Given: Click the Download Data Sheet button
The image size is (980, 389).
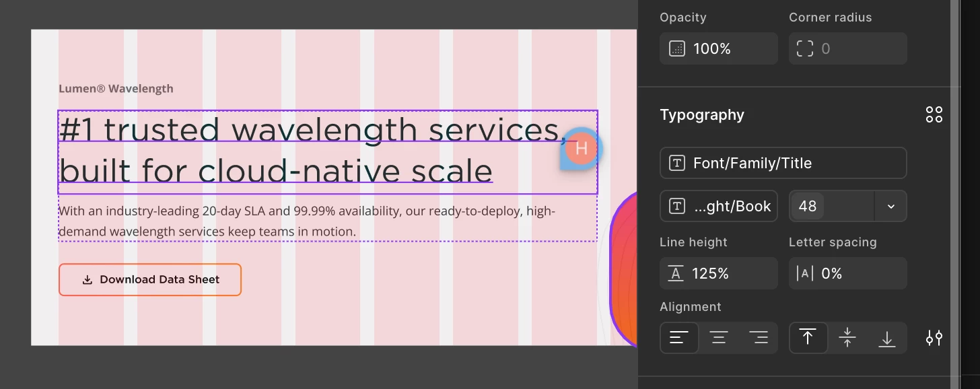Looking at the screenshot, I should pyautogui.click(x=150, y=279).
